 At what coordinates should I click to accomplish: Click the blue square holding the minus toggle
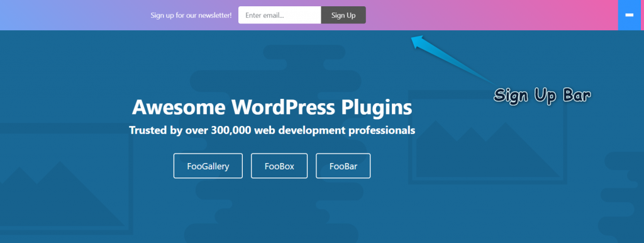click(x=631, y=15)
